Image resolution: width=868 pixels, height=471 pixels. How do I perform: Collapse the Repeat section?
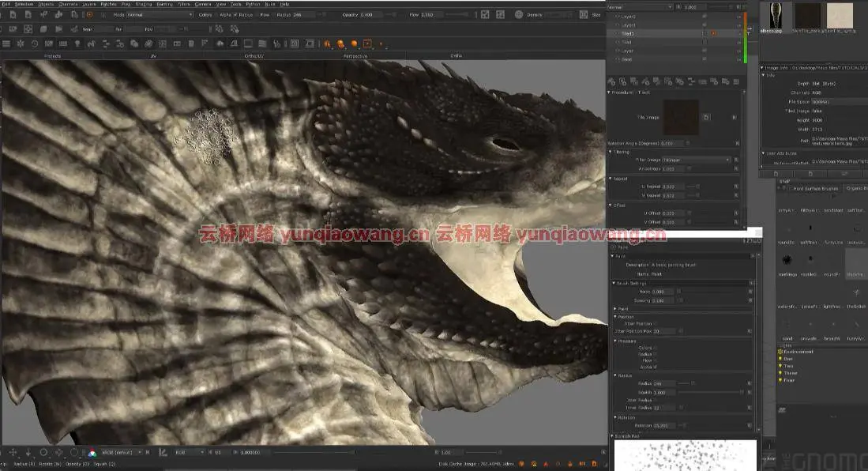click(x=611, y=179)
